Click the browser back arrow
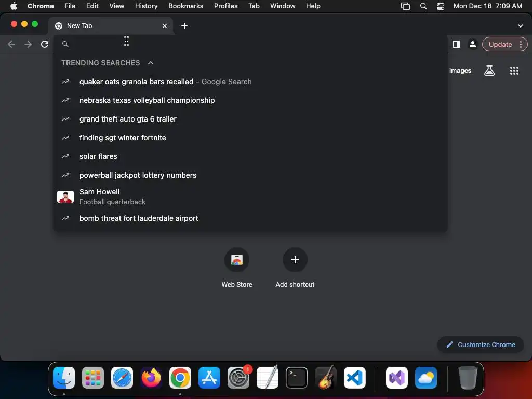 click(11, 44)
